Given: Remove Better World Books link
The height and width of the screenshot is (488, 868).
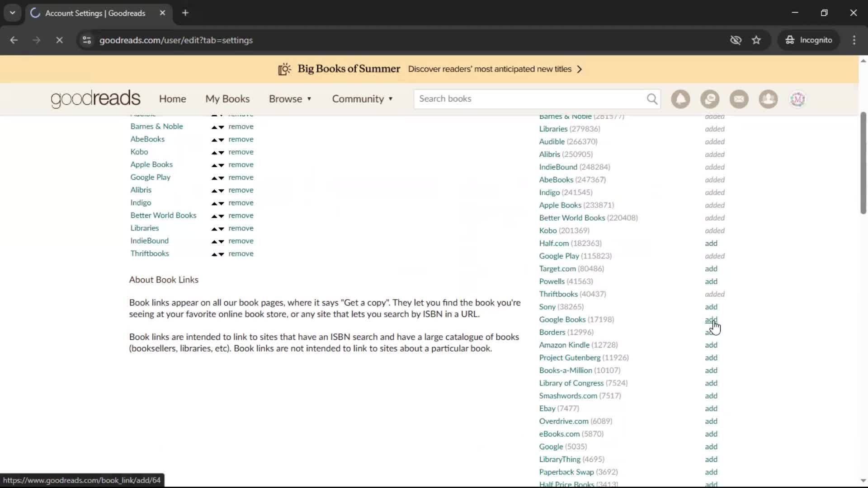Looking at the screenshot, I should (x=241, y=216).
